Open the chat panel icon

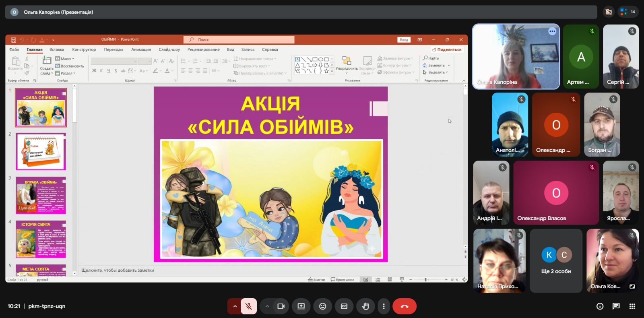616,306
